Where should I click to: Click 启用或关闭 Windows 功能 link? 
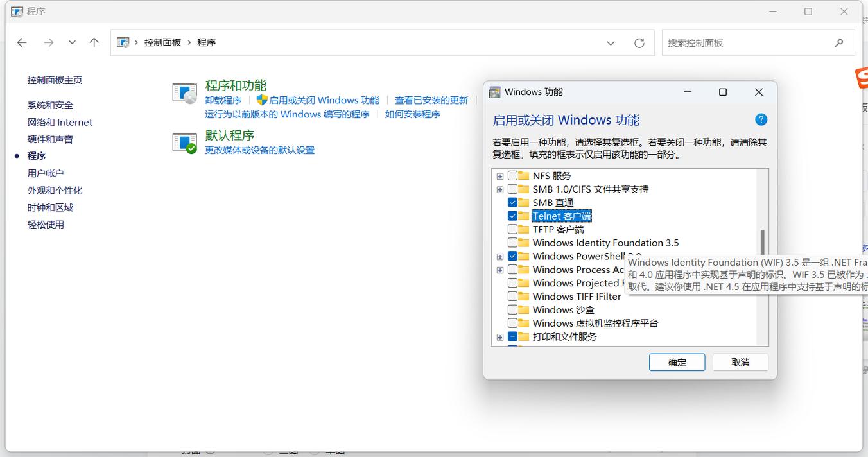[324, 100]
